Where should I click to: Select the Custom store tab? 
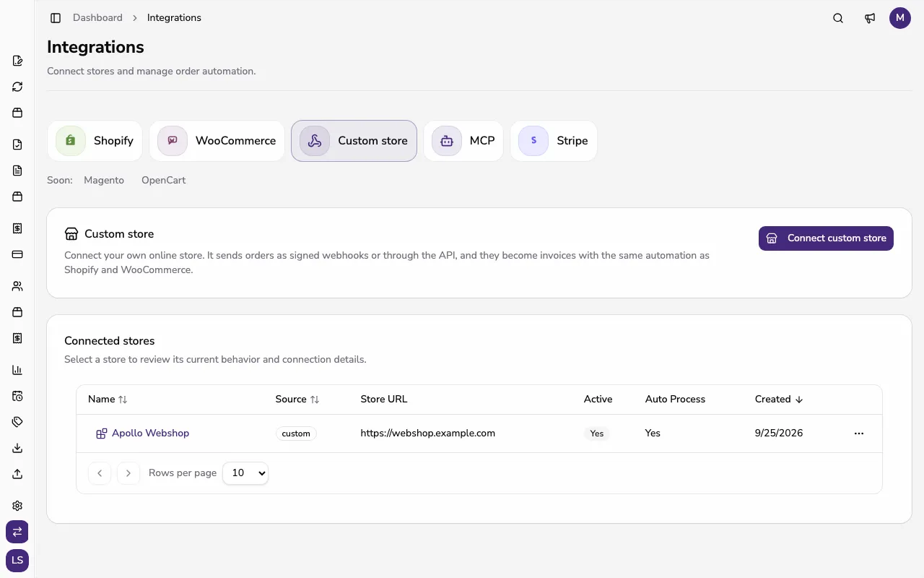tap(354, 141)
